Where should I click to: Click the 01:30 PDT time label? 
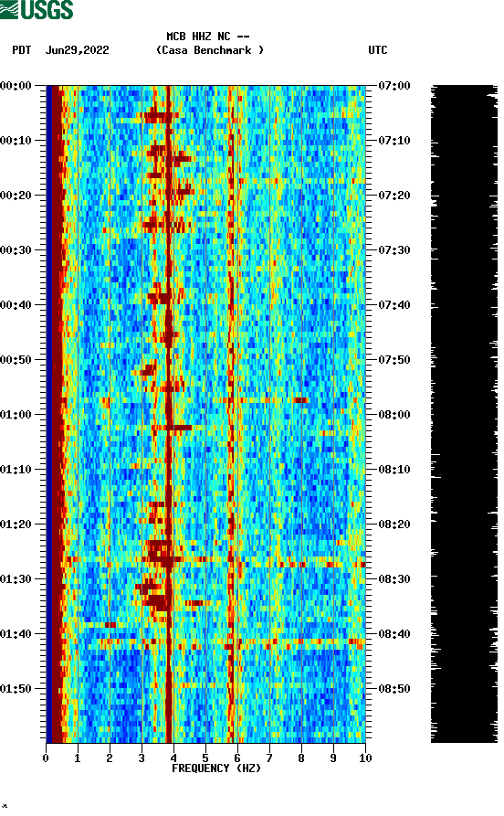coord(16,579)
